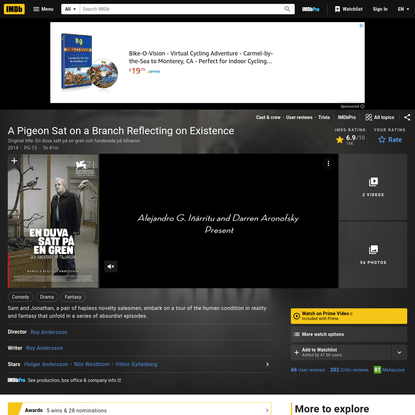Screen dimensions: 415x415
Task: Click the IMDb home logo
Action: (x=14, y=9)
